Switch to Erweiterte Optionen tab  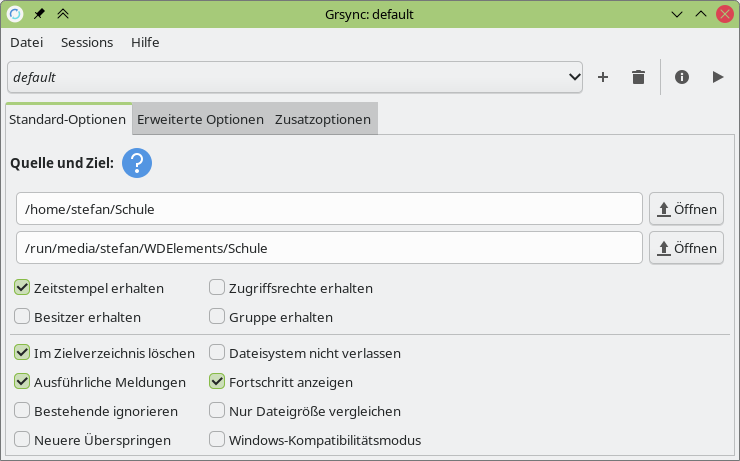point(200,119)
